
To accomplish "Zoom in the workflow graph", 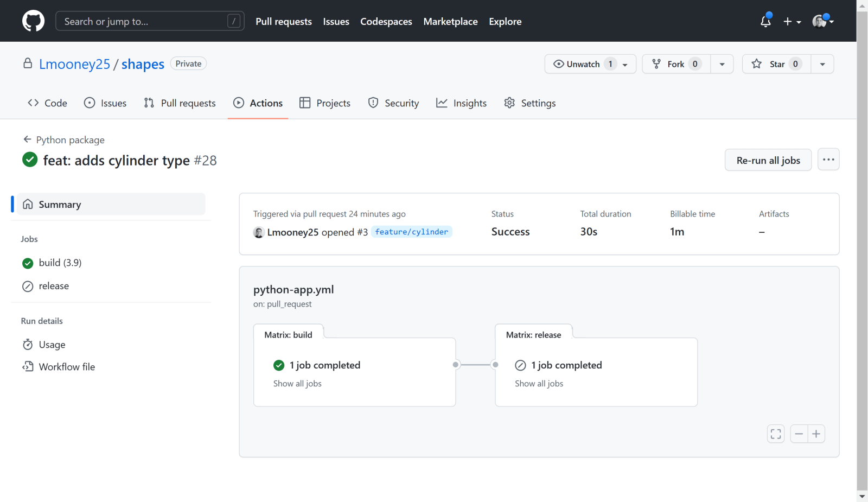I will (x=816, y=434).
